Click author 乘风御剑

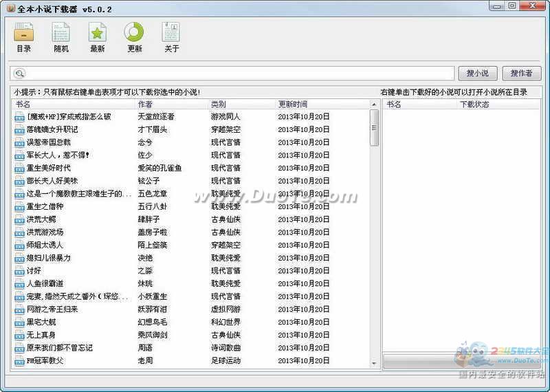152,336
